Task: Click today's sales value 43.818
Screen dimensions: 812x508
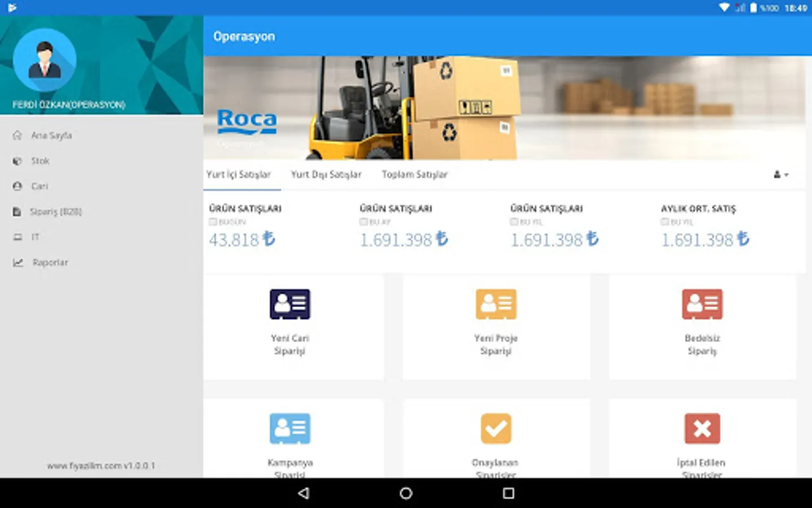Action: 242,240
